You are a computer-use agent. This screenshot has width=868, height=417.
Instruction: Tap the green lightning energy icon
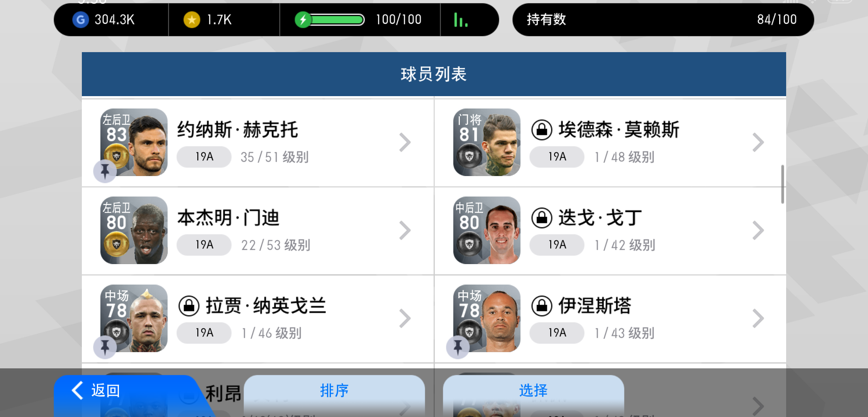(303, 20)
